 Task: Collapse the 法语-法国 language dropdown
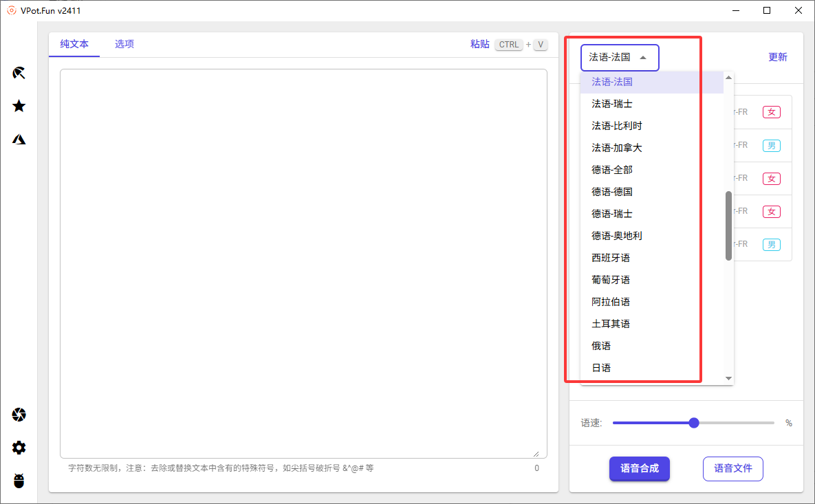click(x=619, y=58)
